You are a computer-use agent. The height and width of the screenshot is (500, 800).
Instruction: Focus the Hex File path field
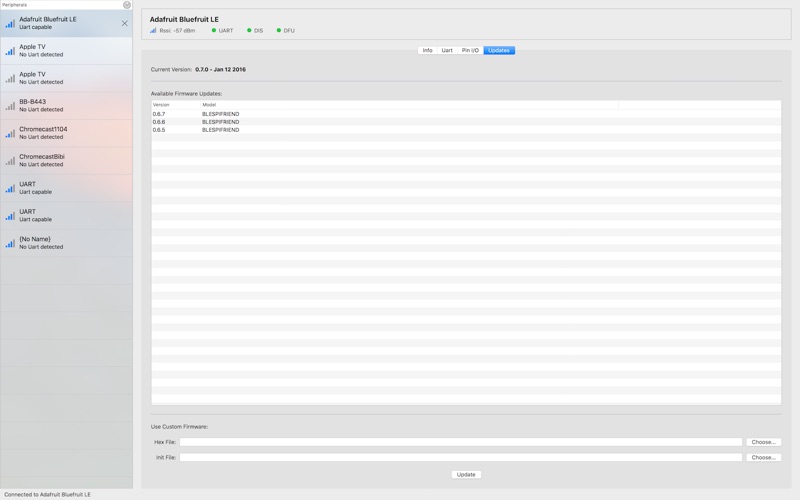point(461,442)
